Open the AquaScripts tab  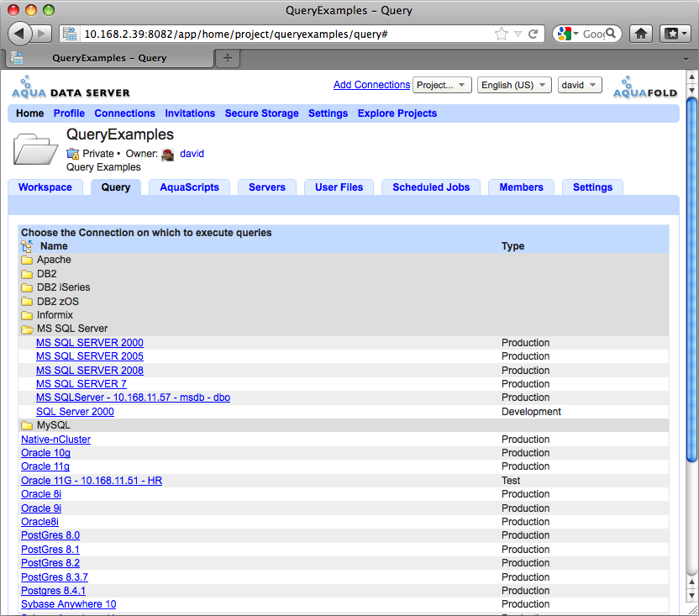coord(190,187)
